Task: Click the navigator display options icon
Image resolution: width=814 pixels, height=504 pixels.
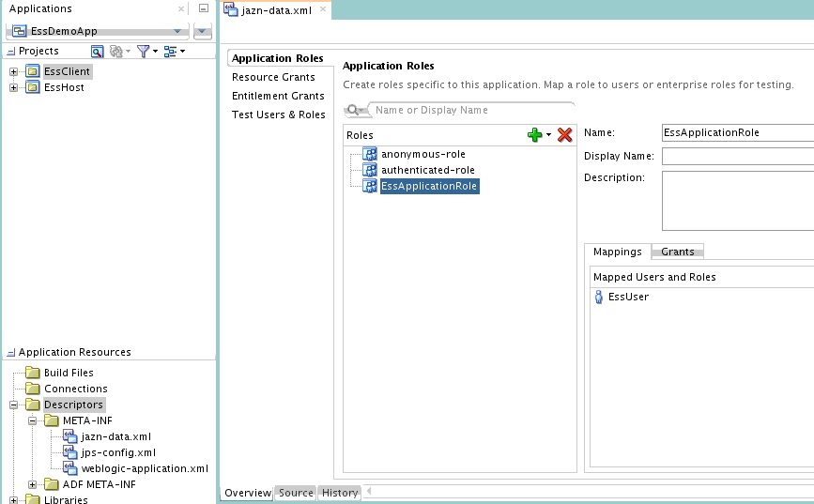Action: pos(170,51)
